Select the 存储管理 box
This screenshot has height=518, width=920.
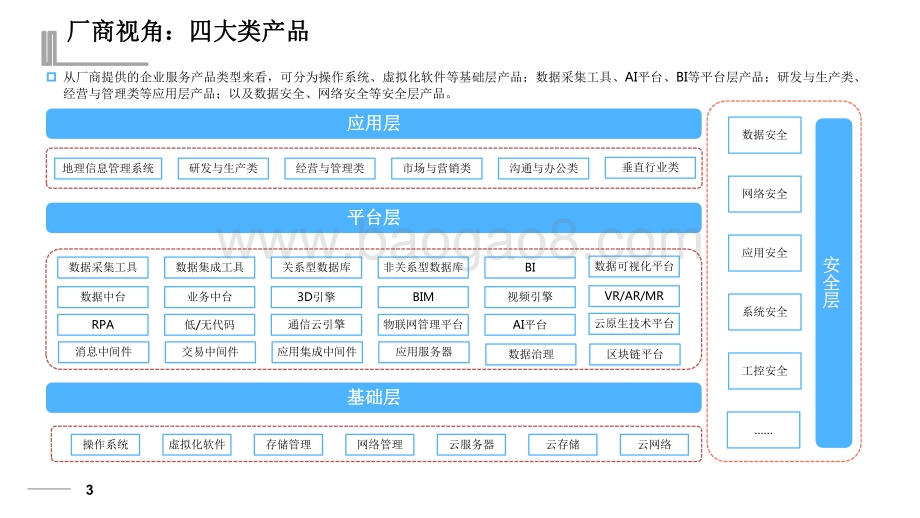pos(289,445)
